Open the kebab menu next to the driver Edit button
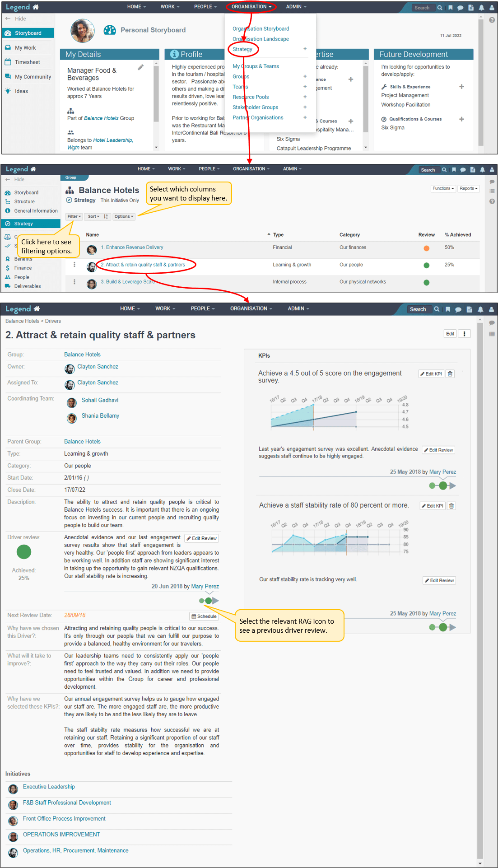The height and width of the screenshot is (868, 498). pos(464,334)
